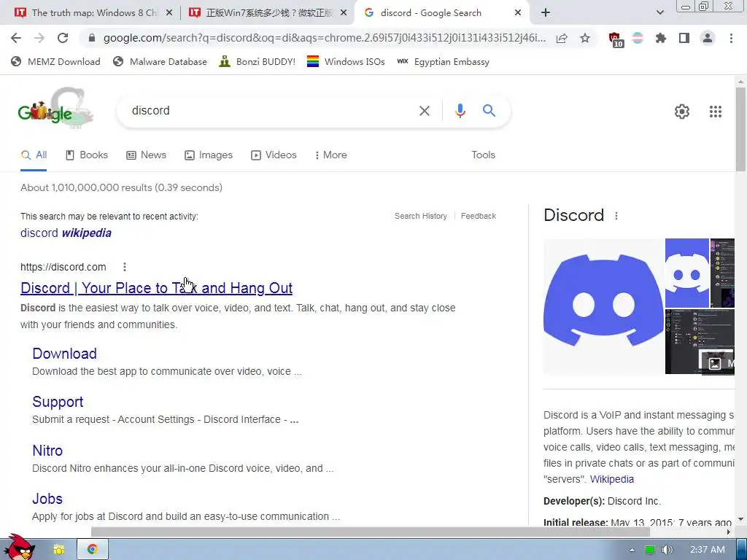Open the tab search dropdown arrow
747x560 pixels.
coord(659,13)
